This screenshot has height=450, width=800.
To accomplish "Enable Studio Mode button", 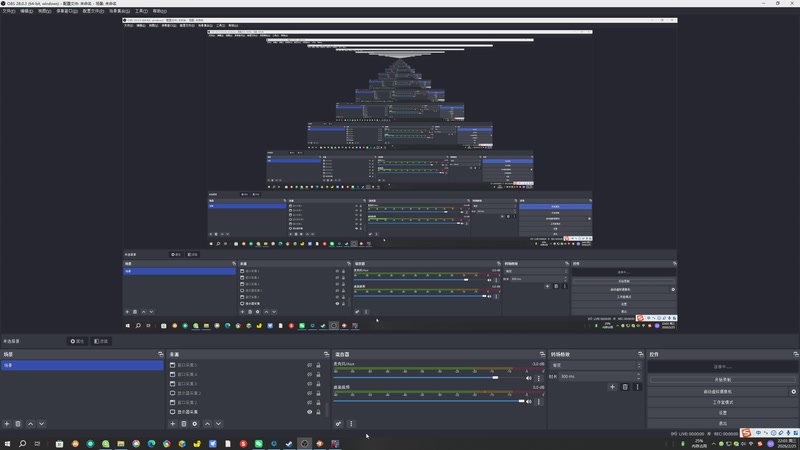I will point(722,402).
